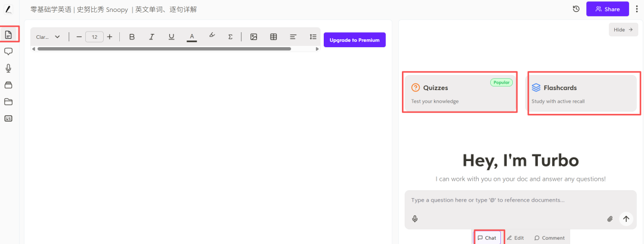Toggle underline formatting
The width and height of the screenshot is (644, 244).
point(171,37)
